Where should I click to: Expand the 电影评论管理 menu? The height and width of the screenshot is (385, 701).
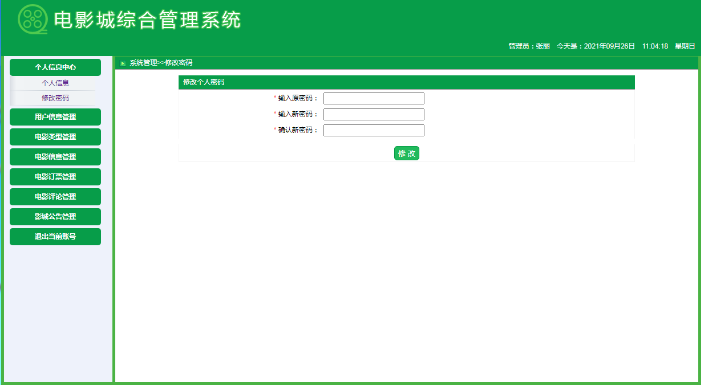[55, 197]
